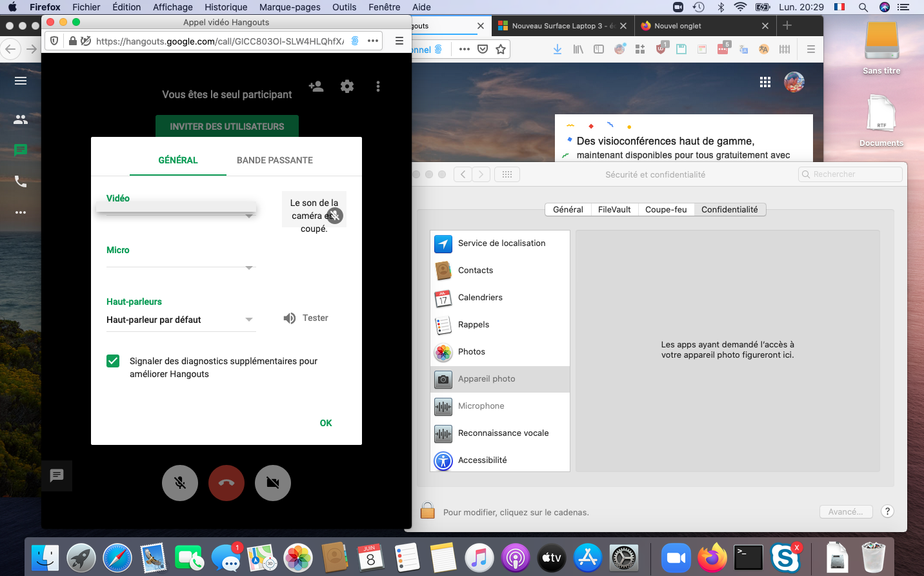Toggle the Firefox sidebar icon
This screenshot has height=576, width=924.
click(599, 49)
